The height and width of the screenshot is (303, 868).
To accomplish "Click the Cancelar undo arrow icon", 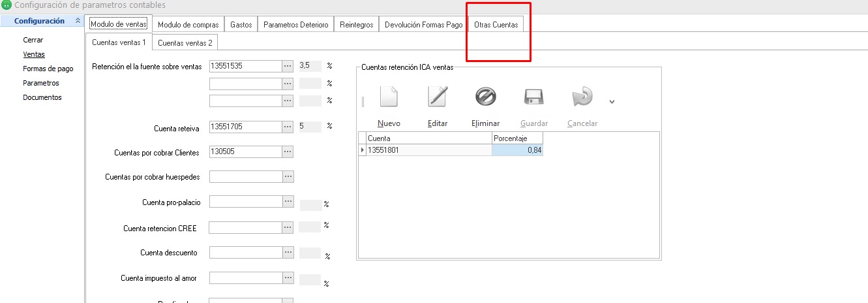I will click(x=582, y=97).
